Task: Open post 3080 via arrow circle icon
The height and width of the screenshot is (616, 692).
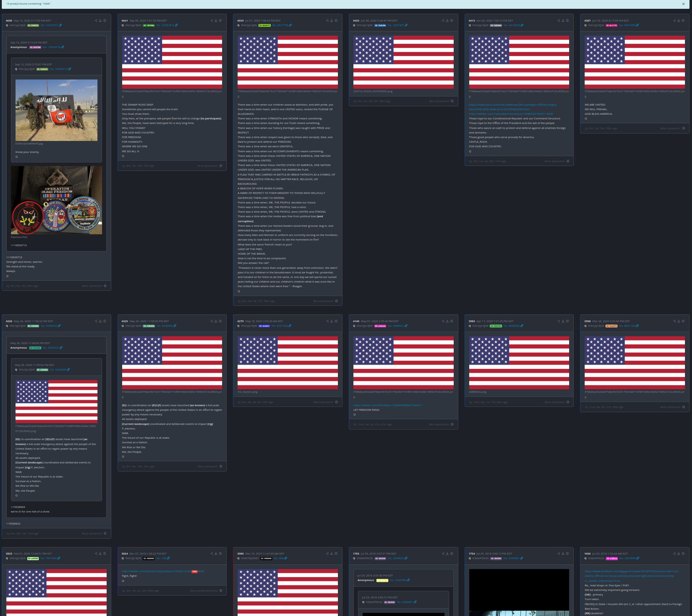Action: (336, 553)
